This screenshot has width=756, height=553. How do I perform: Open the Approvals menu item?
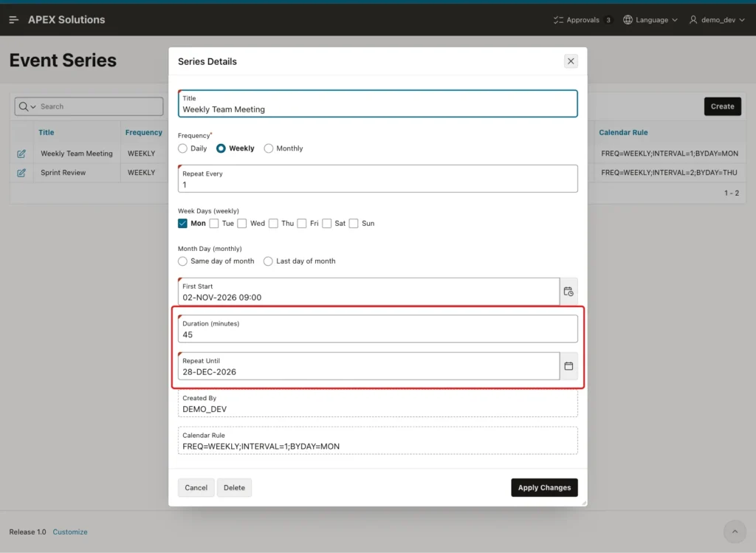pos(583,20)
